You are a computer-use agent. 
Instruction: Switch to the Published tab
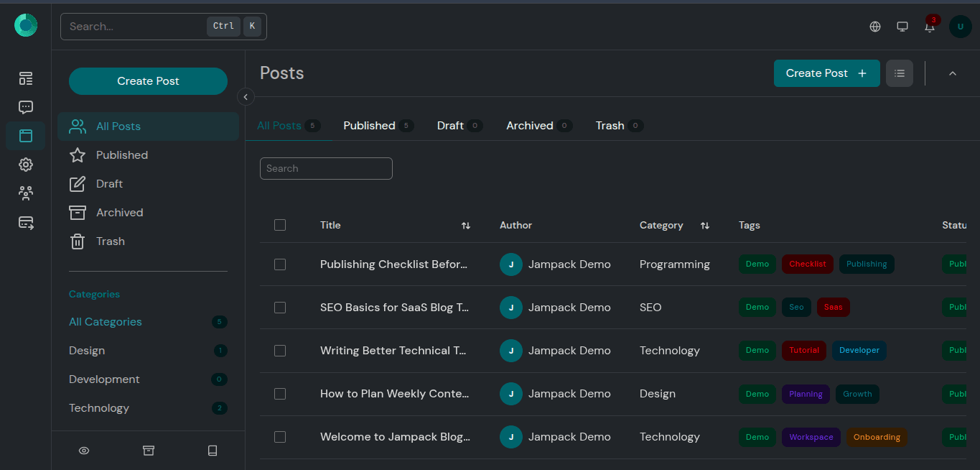(x=378, y=126)
